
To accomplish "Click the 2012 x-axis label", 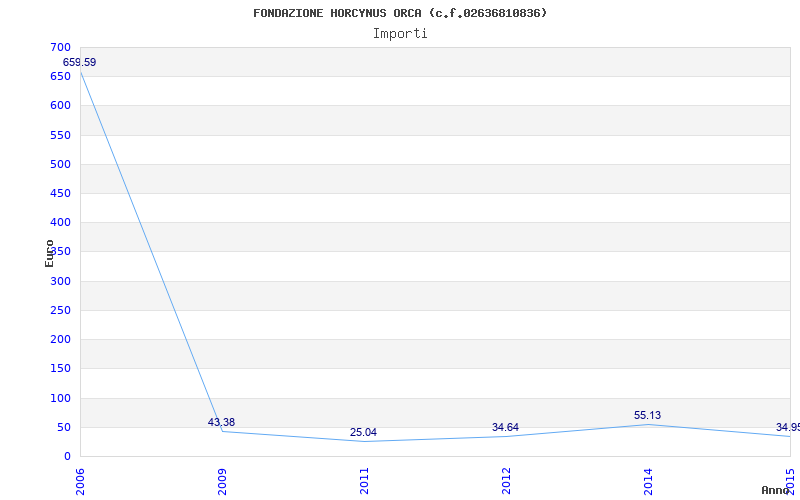I will tap(506, 482).
